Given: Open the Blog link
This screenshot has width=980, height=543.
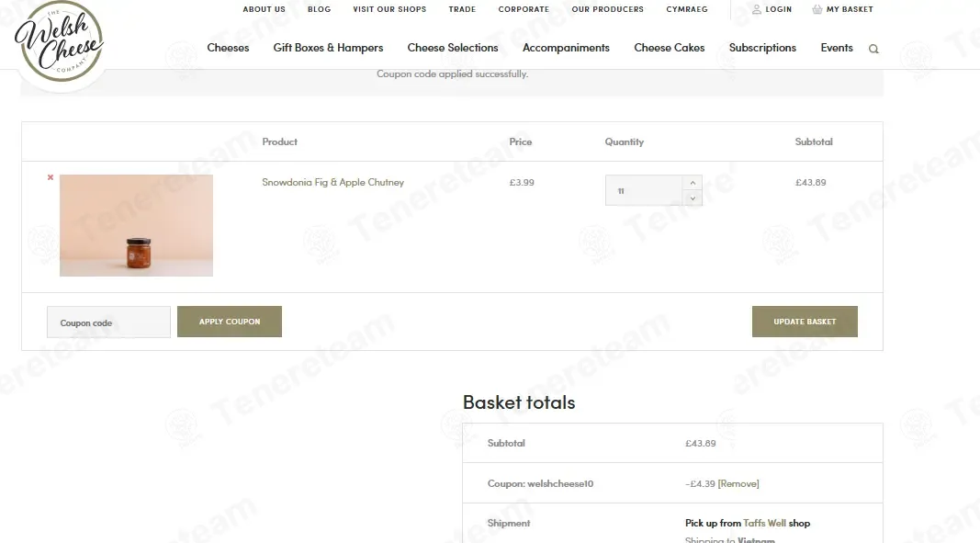Looking at the screenshot, I should [319, 9].
